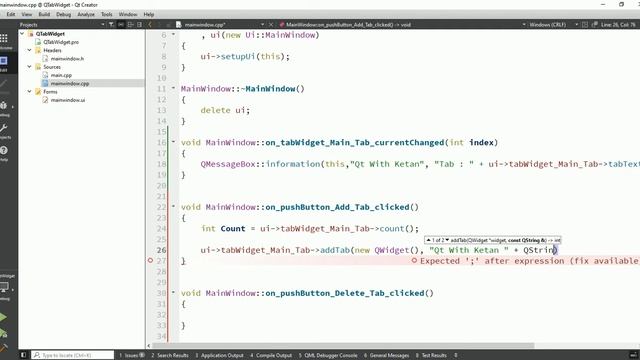Click line number 18 in gutter
The image size is (640, 360).
pyautogui.click(x=162, y=164)
